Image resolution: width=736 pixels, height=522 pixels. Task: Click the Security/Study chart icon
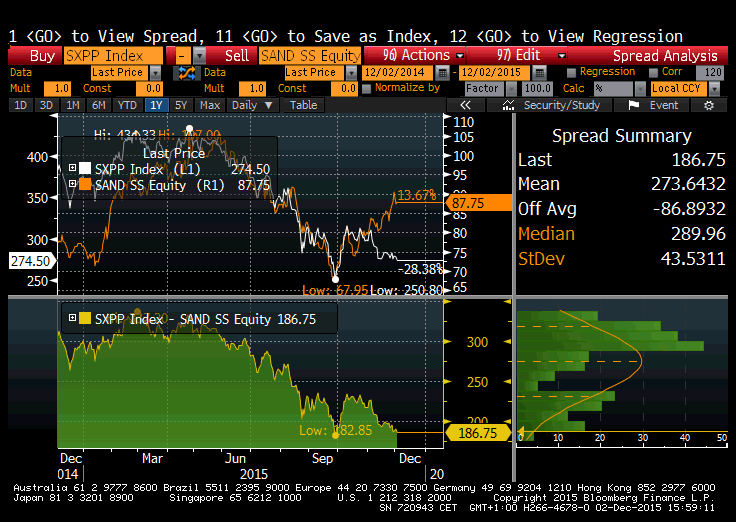pyautogui.click(x=508, y=105)
